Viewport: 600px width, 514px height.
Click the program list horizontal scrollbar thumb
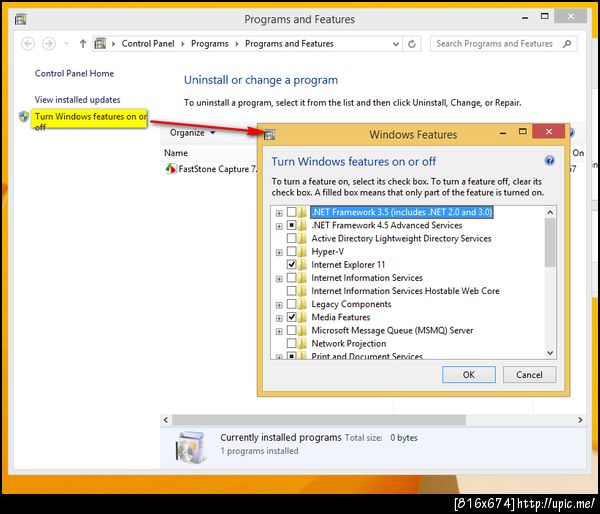click(319, 420)
